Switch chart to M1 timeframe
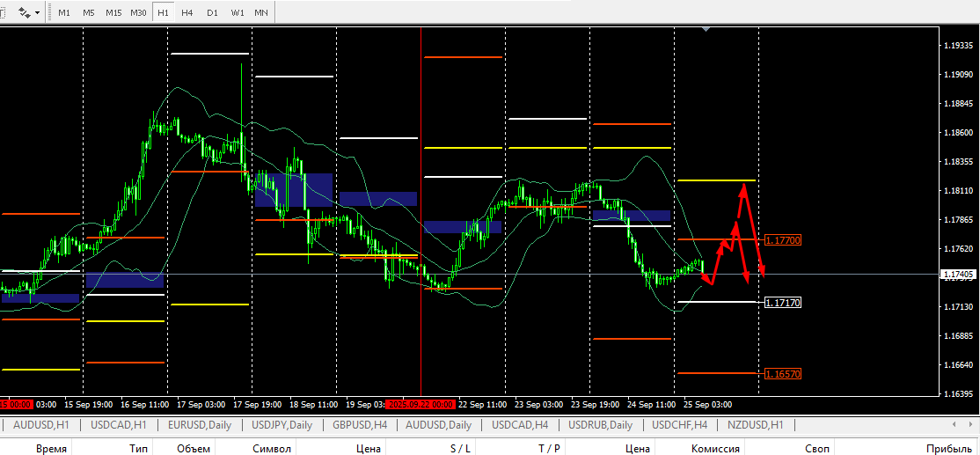Screen dimensions: 980x455 point(63,11)
